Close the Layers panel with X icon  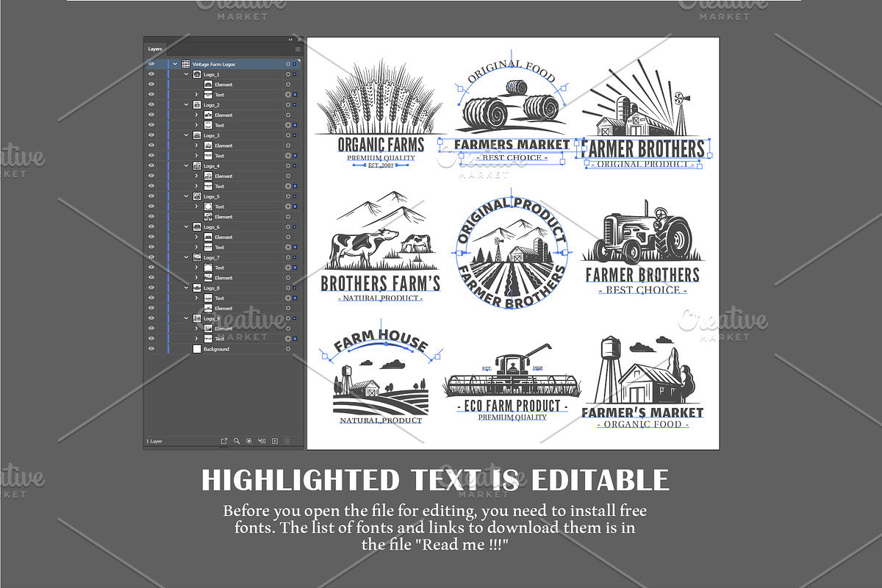click(299, 40)
